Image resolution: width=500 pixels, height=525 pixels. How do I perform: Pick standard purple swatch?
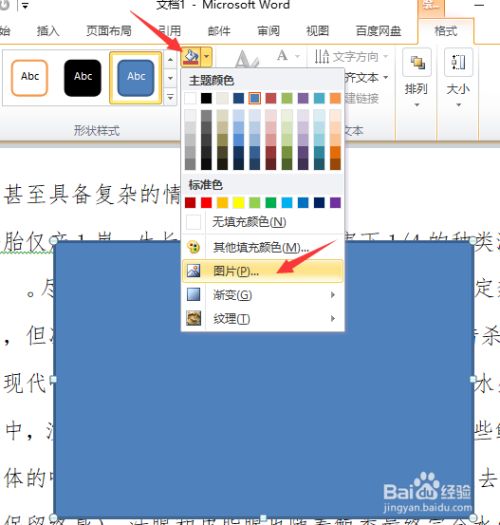335,203
